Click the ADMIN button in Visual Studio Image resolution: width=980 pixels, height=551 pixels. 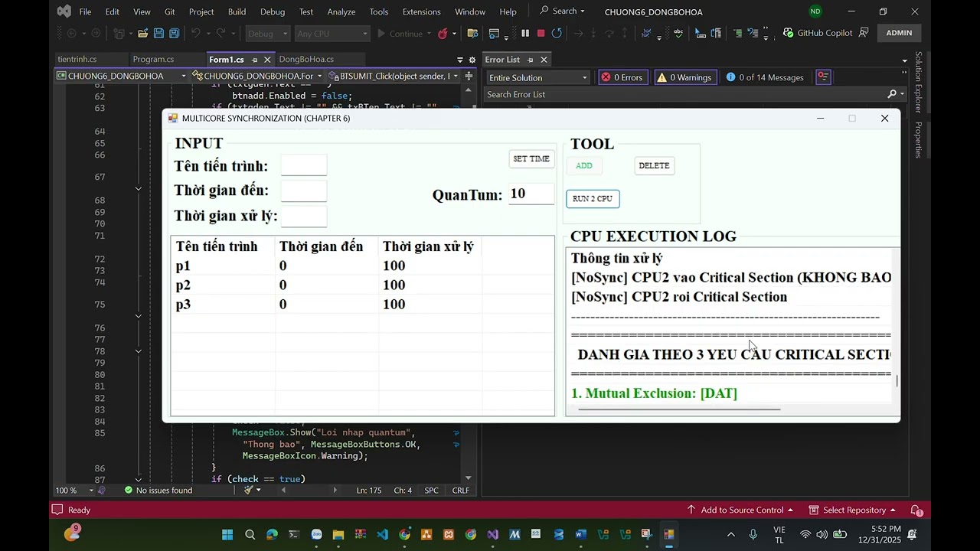[x=899, y=33]
